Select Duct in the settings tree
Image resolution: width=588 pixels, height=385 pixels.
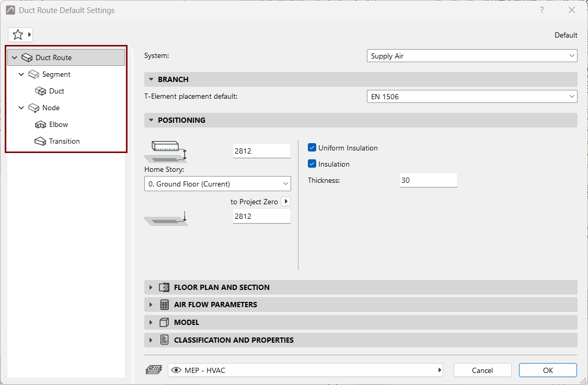(56, 91)
